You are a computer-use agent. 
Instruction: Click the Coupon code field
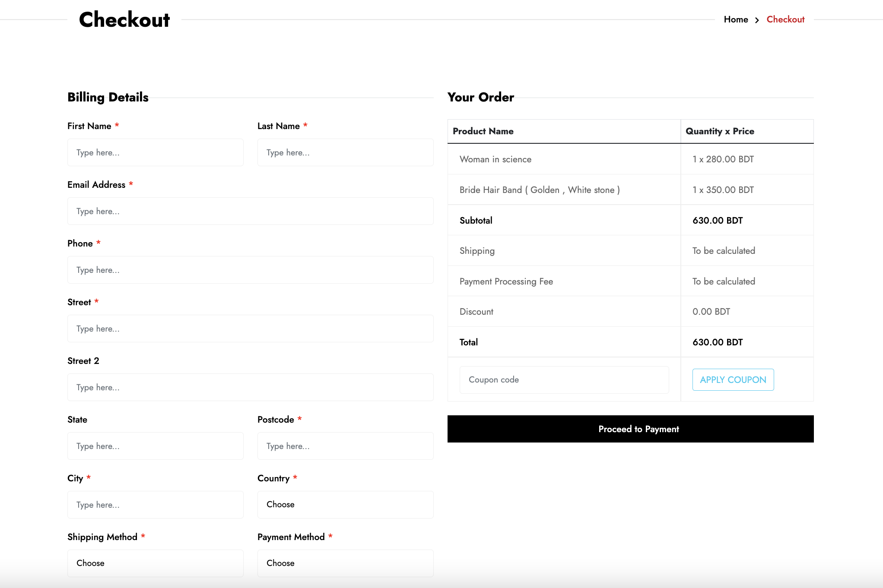point(564,380)
